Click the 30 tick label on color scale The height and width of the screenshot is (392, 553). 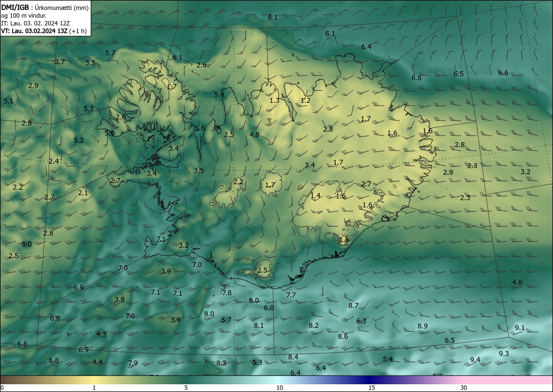pyautogui.click(x=464, y=388)
